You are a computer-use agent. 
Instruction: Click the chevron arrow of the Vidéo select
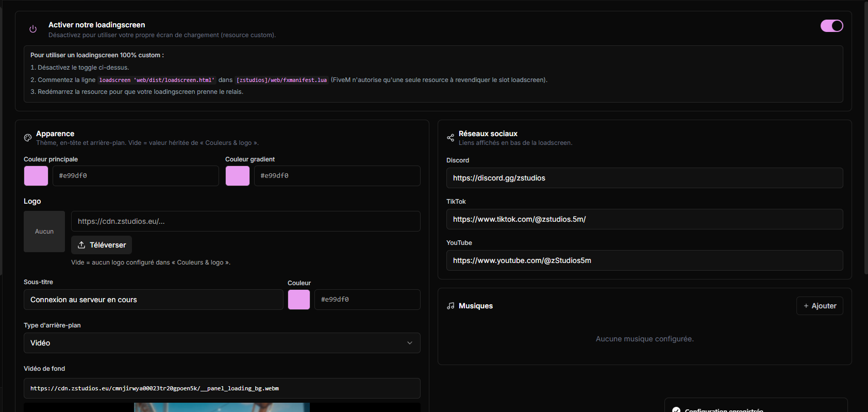pos(410,343)
